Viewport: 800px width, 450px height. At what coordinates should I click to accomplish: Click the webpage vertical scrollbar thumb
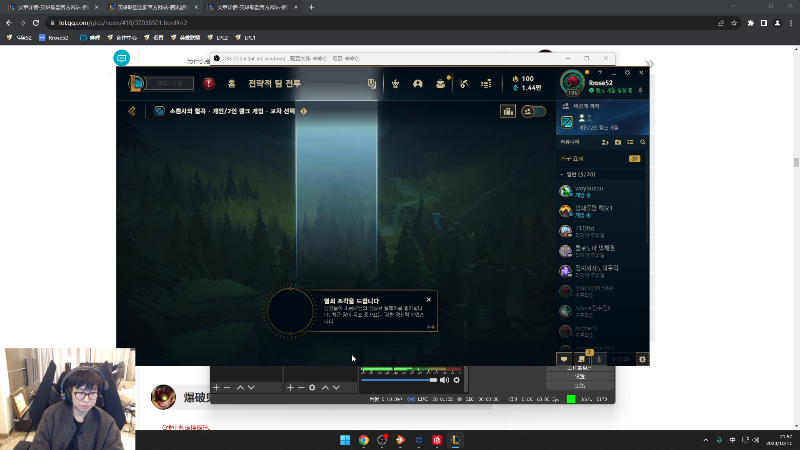tap(796, 162)
